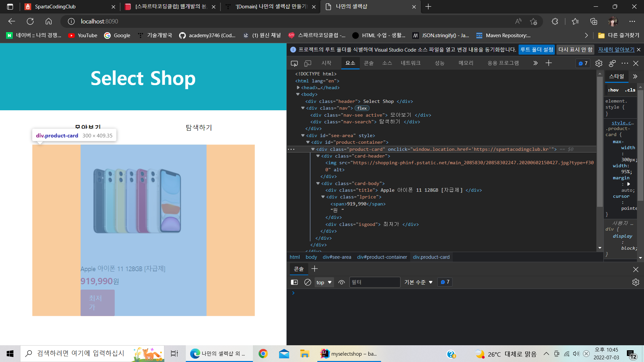Switch to the 메모리 tab in DevTools
644x362 pixels.
tap(466, 63)
